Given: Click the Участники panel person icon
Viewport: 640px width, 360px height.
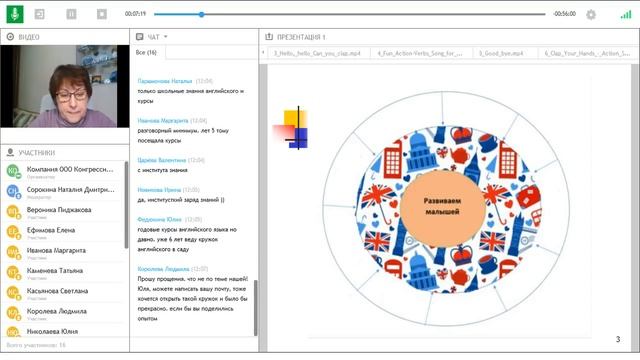Looking at the screenshot, I should pyautogui.click(x=10, y=153).
